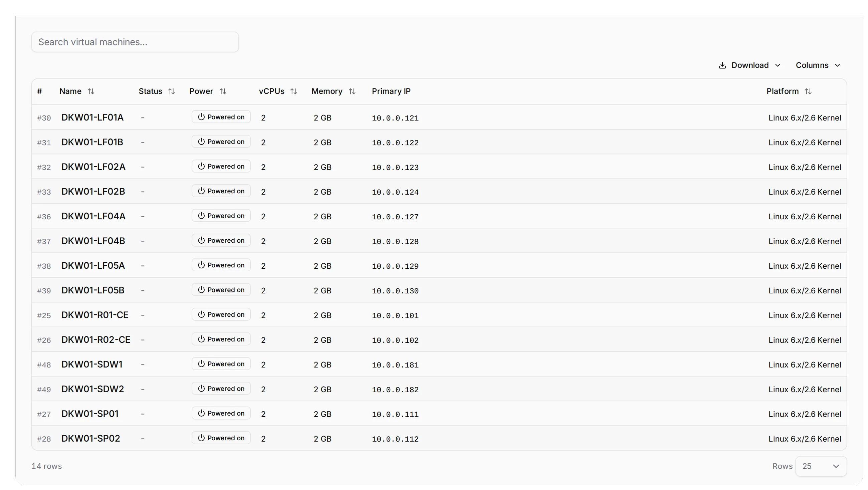868x490 pixels.
Task: Click power icon in DKW01-SDW1 row
Action: point(201,363)
